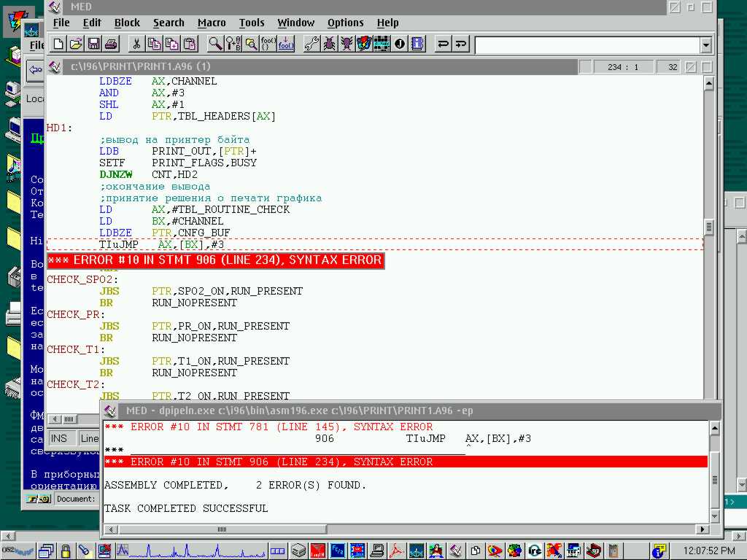Launch Acrobat from the taskbar icon

point(396,551)
